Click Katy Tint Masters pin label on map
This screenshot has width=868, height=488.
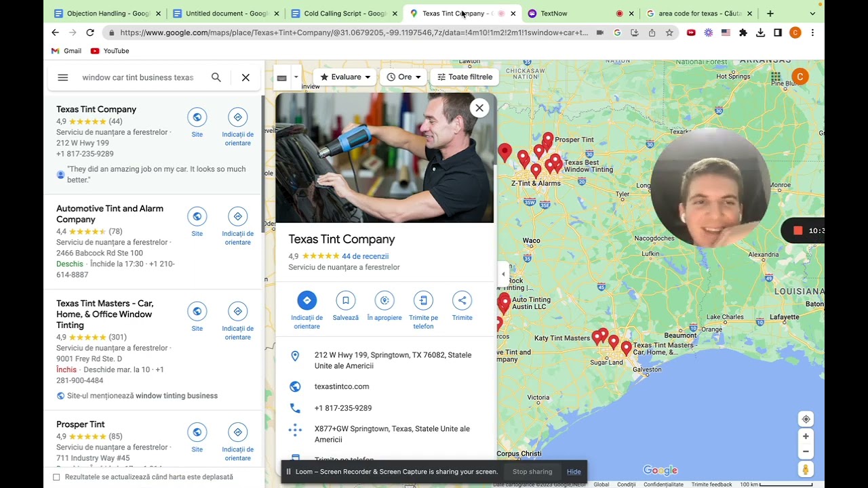[x=562, y=338]
